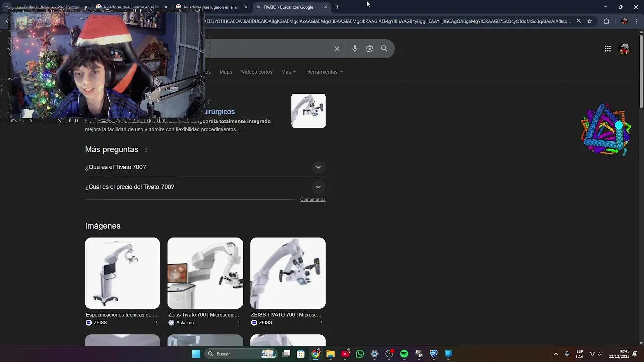Viewport: 644px width, 362px height.
Task: Switch to third jugadores que jugaron en el tab
Action: coord(212,7)
